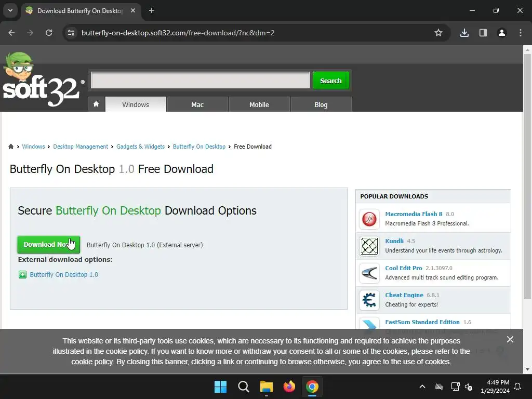Close the Download Butterfly On Desktop tab
The width and height of the screenshot is (532, 399).
click(133, 10)
